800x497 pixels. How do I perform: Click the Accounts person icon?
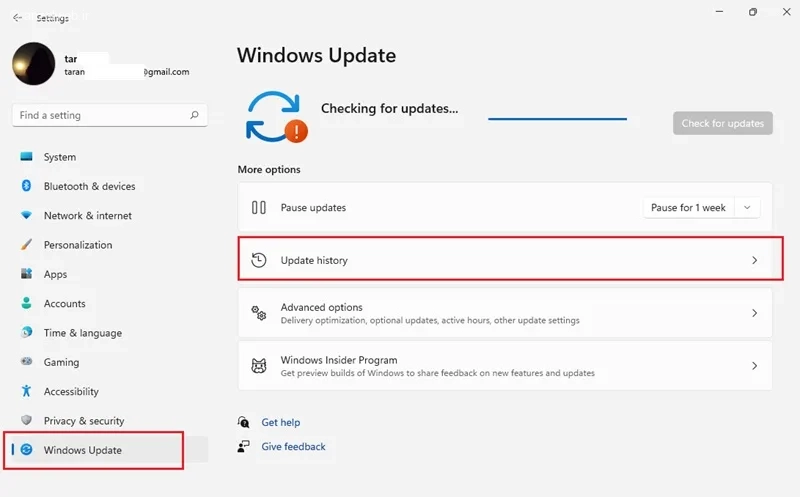click(x=26, y=303)
